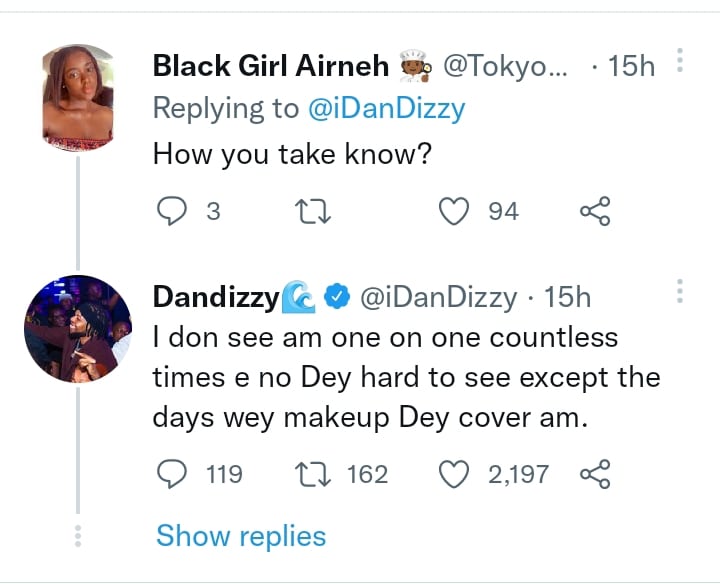This screenshot has height=584, width=720.
Task: Like Dandizzy's tweet with 2,197 likes
Action: (456, 473)
